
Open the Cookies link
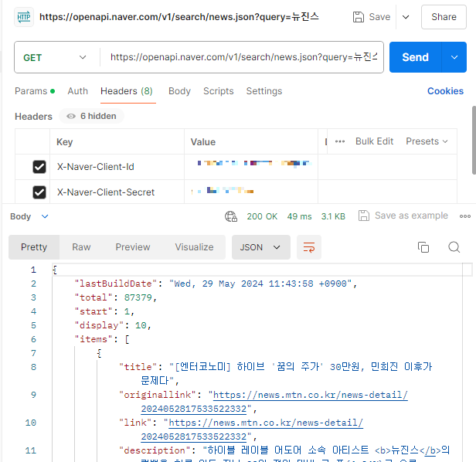click(445, 91)
